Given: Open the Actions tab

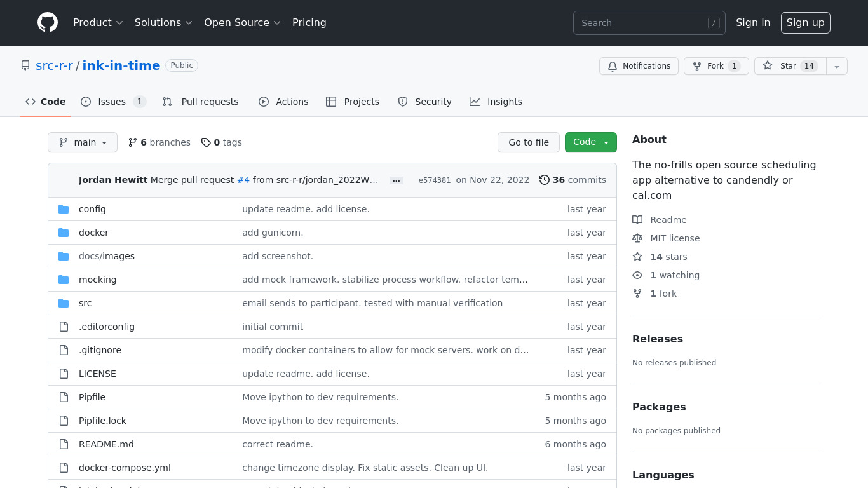Looking at the screenshot, I should point(283,102).
